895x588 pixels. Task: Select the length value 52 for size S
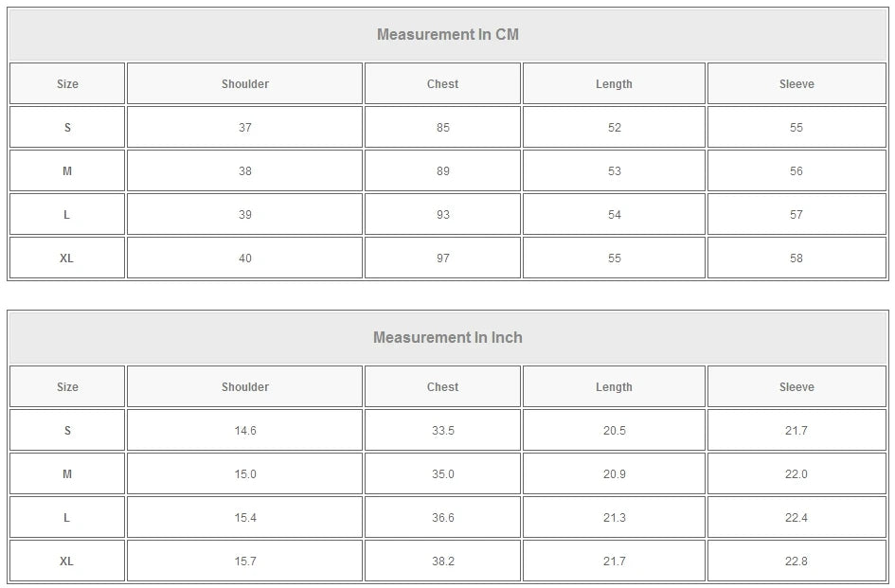coord(614,128)
